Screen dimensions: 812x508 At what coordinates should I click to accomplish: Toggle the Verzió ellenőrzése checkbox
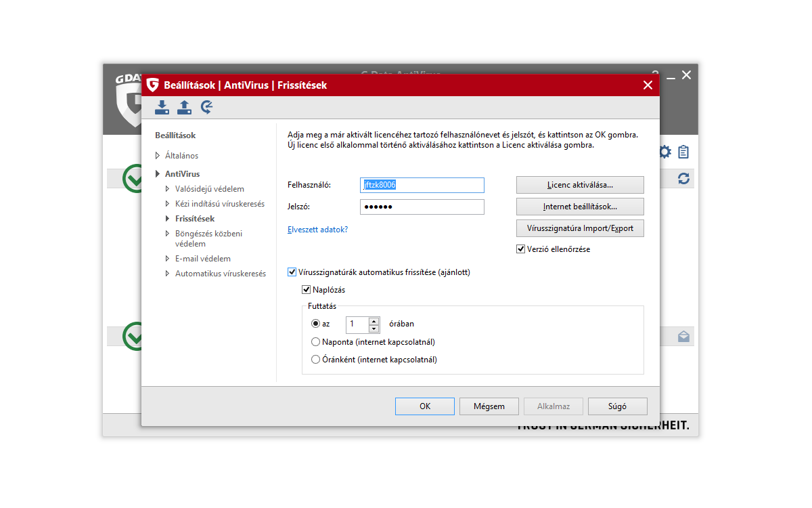521,249
